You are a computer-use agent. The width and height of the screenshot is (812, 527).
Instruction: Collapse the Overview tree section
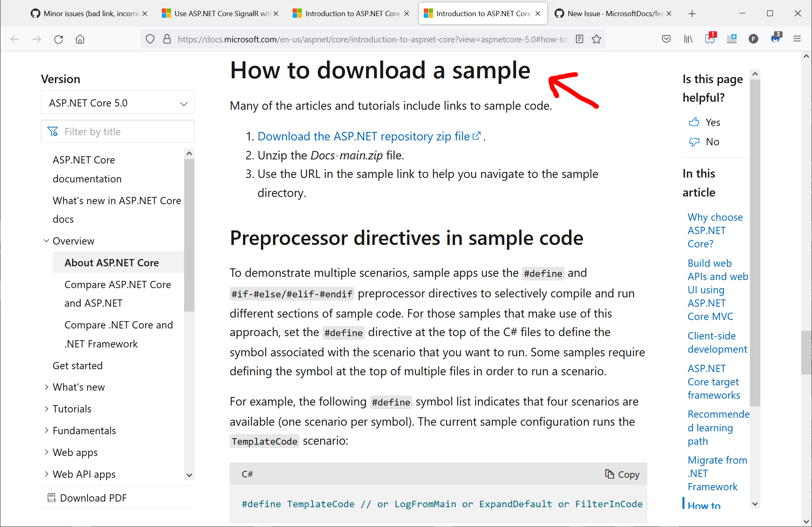point(46,241)
